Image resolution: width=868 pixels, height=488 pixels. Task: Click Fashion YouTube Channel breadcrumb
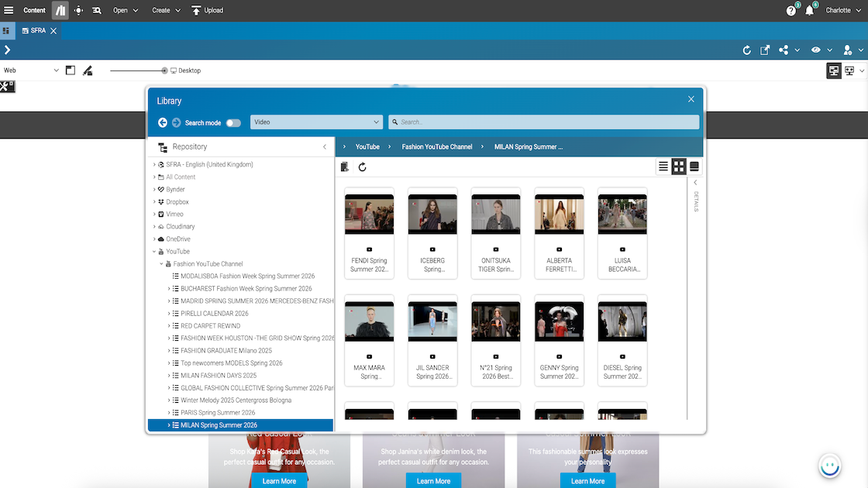[x=436, y=146]
